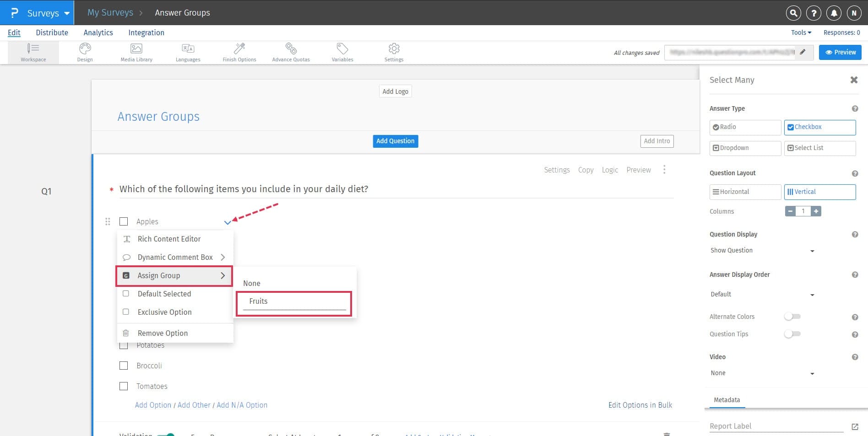Toggle the Alternate Colors switch
Viewport: 868px width, 436px height.
tap(792, 317)
